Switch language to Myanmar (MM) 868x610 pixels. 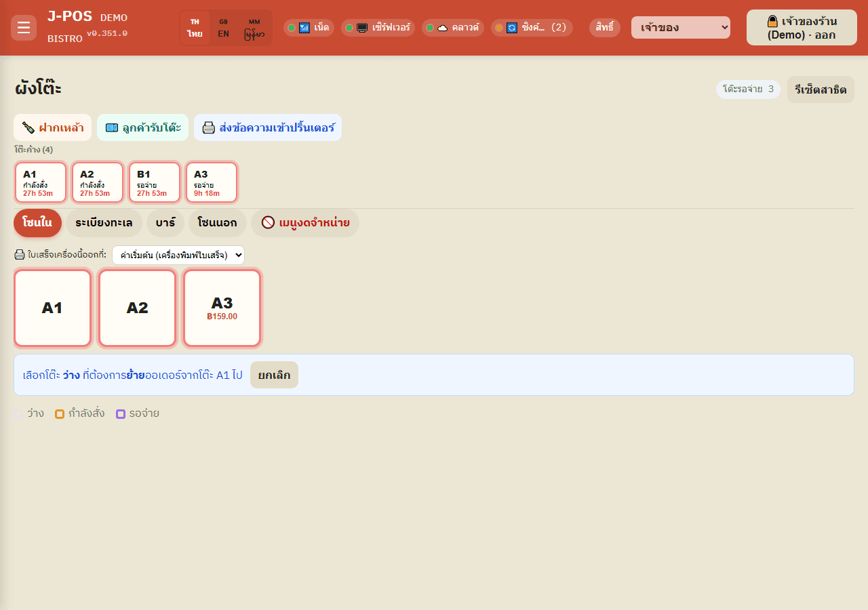click(254, 28)
